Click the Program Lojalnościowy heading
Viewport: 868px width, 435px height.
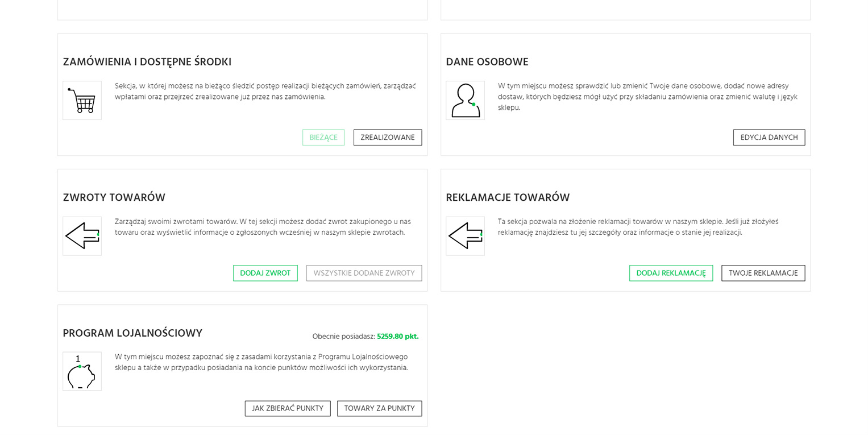(x=132, y=333)
